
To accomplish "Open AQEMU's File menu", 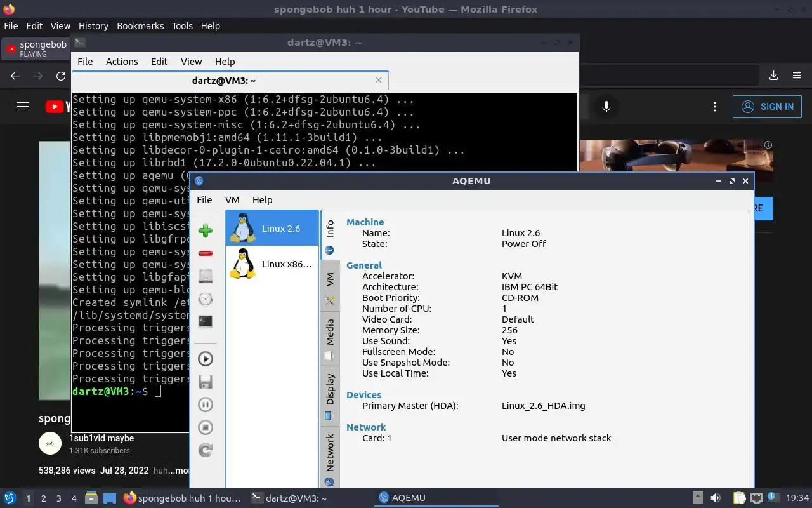I will (x=204, y=199).
